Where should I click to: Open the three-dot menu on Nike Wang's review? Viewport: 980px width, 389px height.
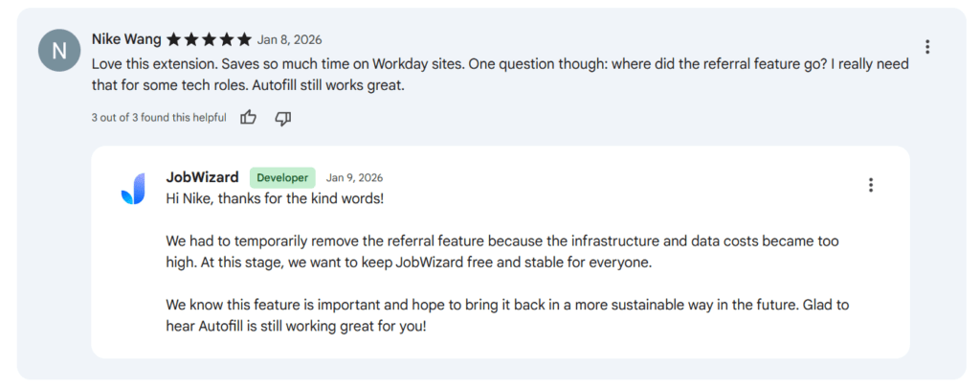point(927,47)
